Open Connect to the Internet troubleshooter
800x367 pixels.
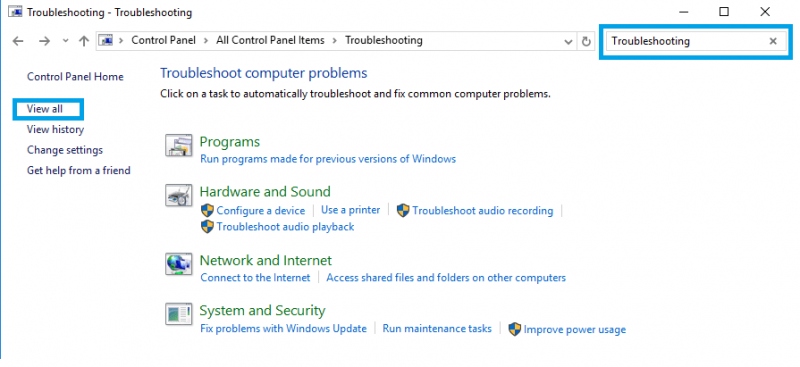255,278
